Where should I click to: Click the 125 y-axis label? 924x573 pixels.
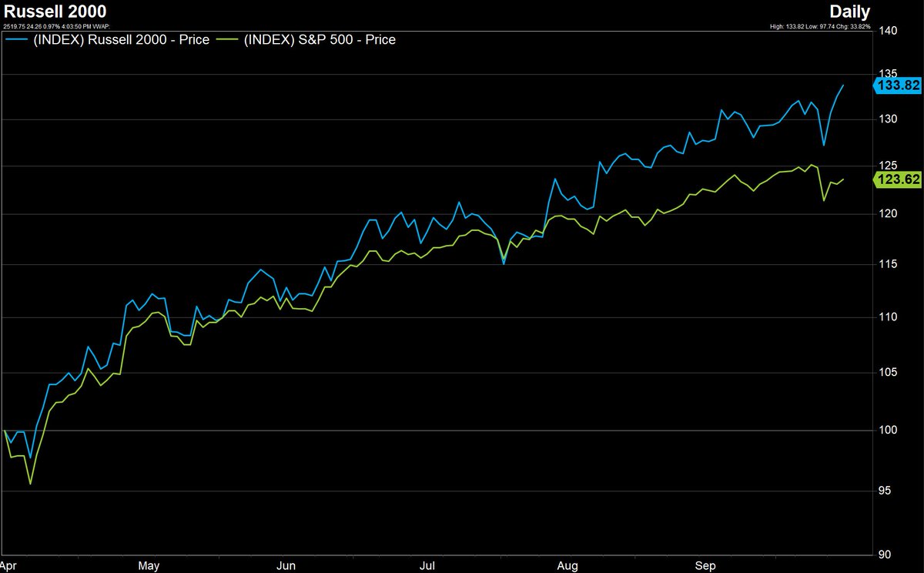pos(886,166)
